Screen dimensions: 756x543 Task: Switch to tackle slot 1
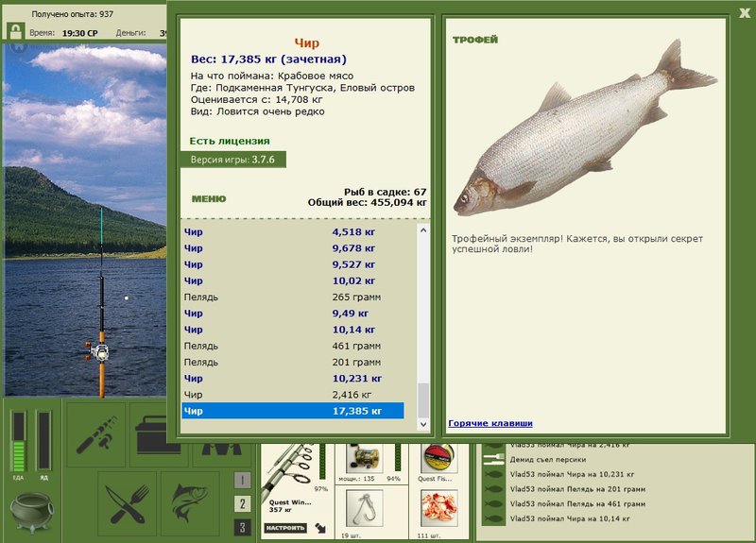coord(242,480)
